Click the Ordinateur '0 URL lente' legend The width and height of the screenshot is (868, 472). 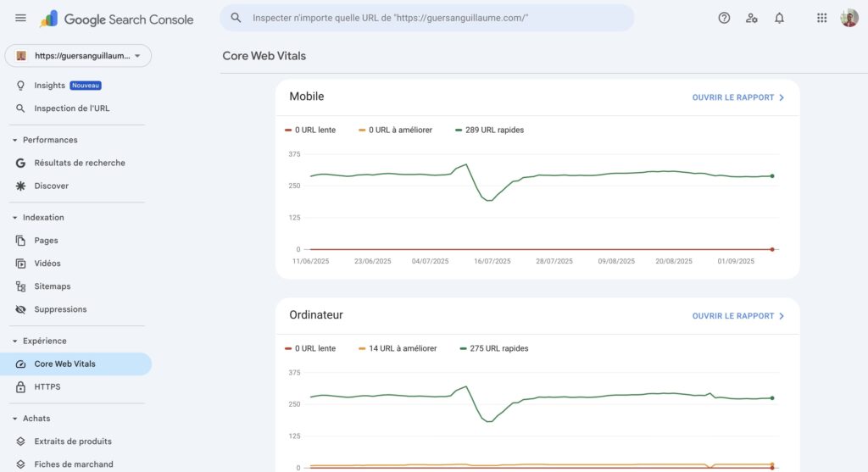pyautogui.click(x=310, y=348)
